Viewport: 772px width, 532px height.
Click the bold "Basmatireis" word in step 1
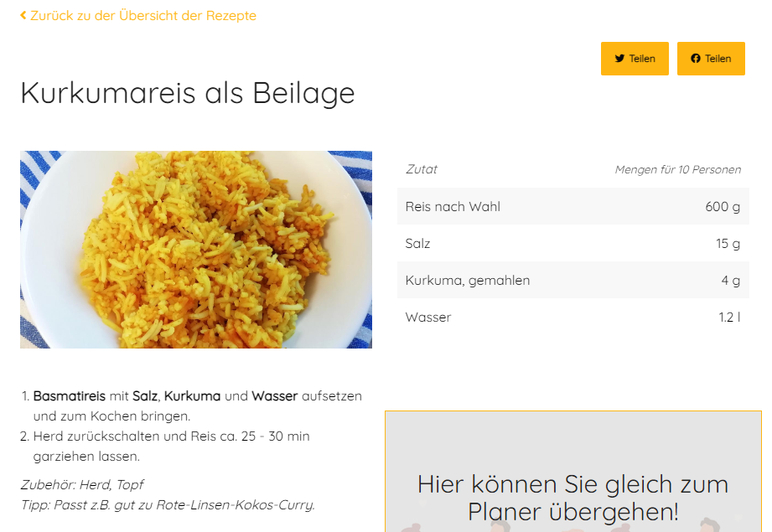click(x=70, y=395)
